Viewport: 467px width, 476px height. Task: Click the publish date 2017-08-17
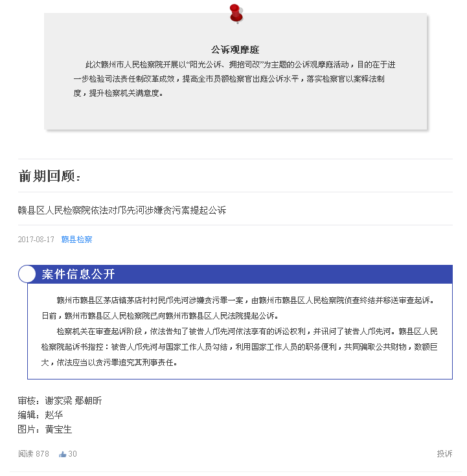click(36, 240)
